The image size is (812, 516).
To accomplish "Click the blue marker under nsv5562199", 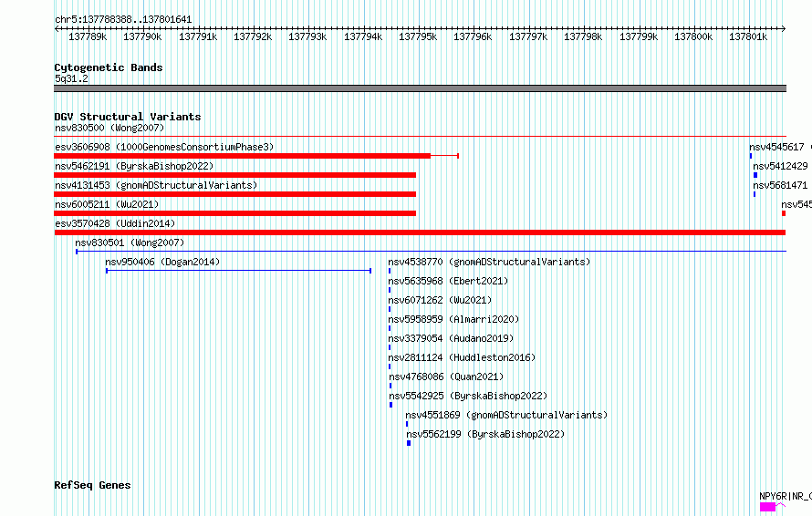I will [409, 443].
